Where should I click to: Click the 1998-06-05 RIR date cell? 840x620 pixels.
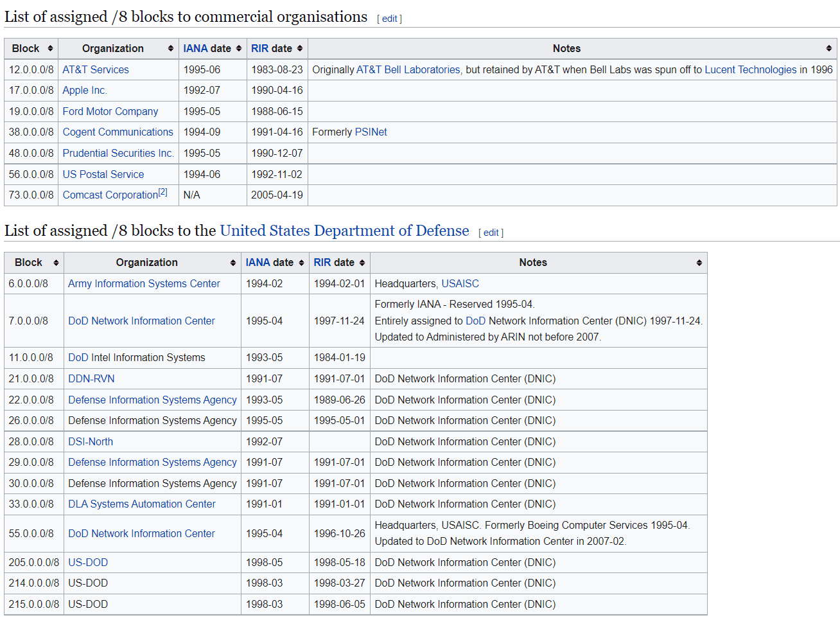340,605
